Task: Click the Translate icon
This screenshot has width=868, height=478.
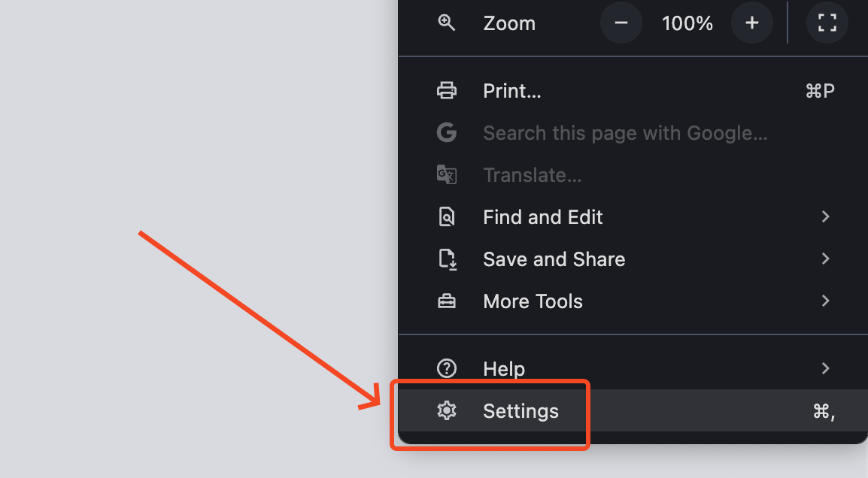Action: 447,175
